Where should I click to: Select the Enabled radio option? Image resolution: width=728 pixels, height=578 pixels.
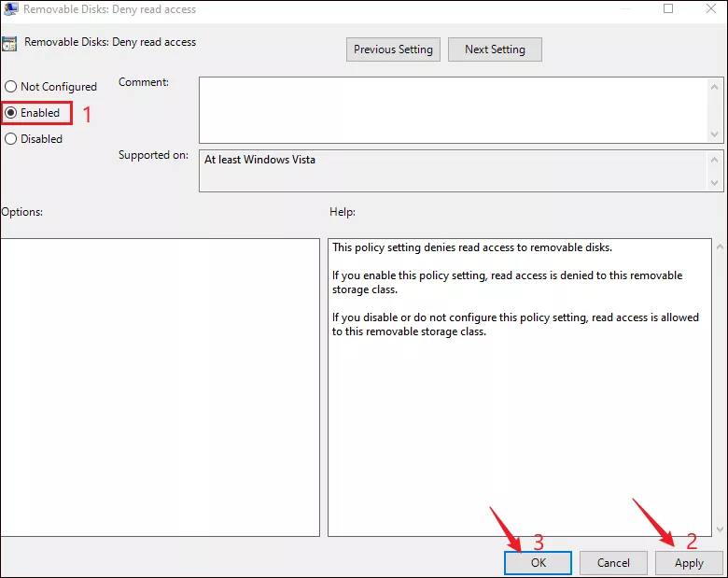point(33,112)
